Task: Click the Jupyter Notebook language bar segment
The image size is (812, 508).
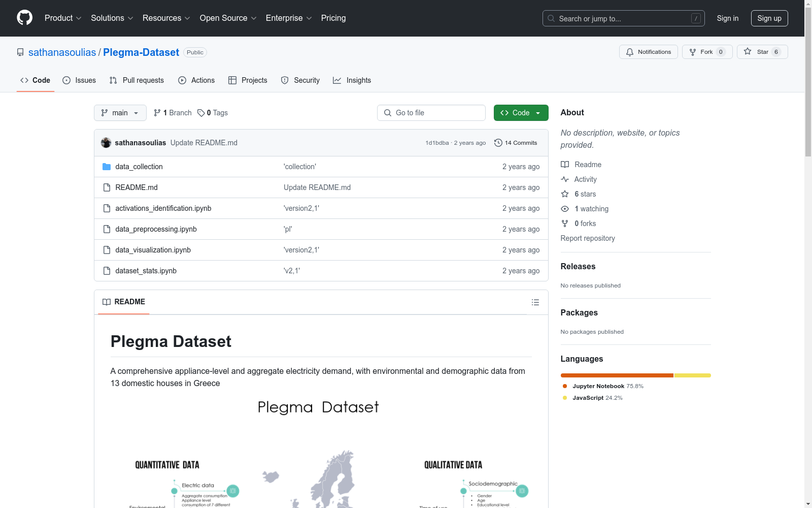Action: [617, 375]
